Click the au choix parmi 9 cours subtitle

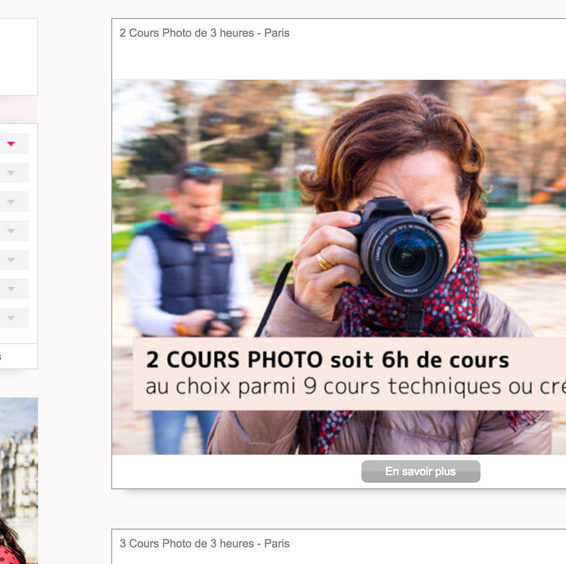point(356,387)
